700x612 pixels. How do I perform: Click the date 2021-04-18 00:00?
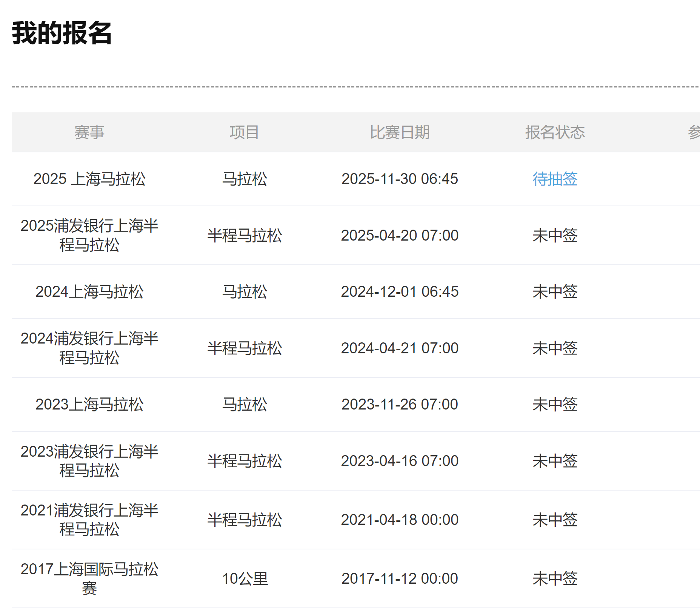pos(400,520)
